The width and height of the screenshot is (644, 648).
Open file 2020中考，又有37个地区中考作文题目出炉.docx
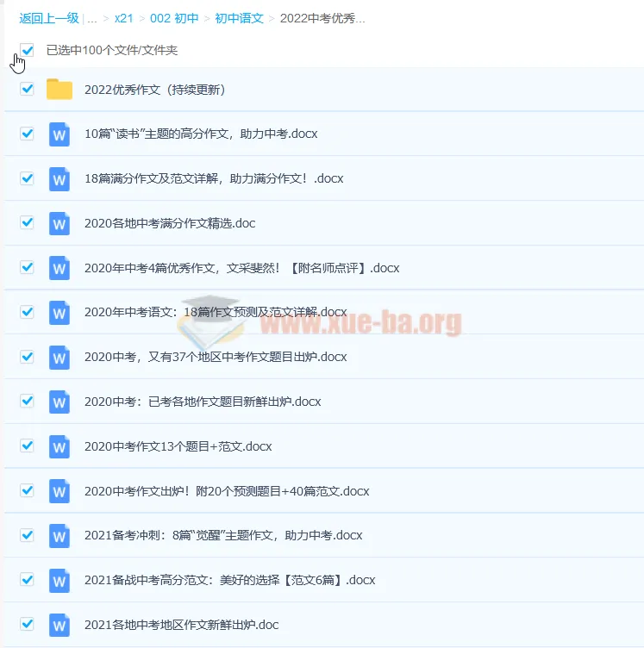coord(216,357)
